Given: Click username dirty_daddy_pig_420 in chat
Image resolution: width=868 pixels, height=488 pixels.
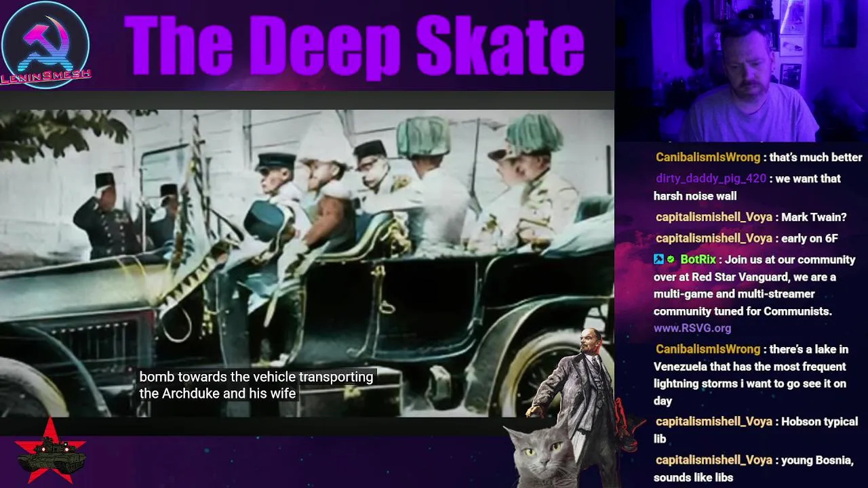Looking at the screenshot, I should pyautogui.click(x=711, y=179).
